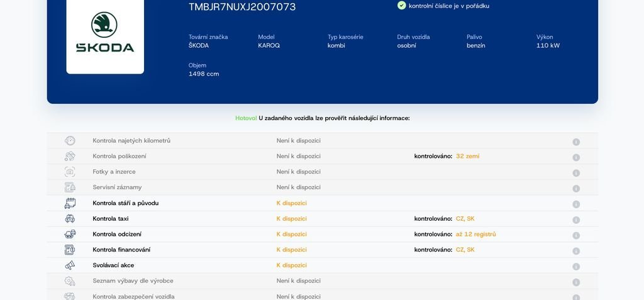Click the green check icon by kontrolní číslice
Viewport: 644px width, 300px height.
click(402, 6)
